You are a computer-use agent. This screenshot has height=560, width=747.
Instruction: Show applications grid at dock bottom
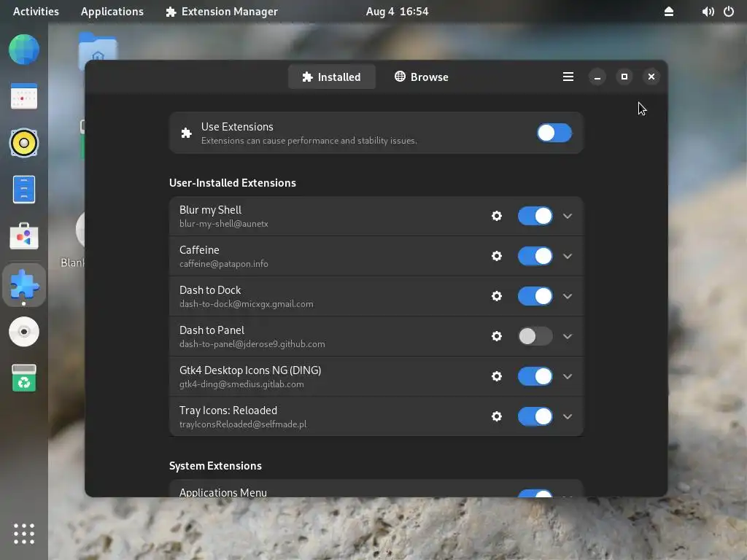[x=24, y=534]
